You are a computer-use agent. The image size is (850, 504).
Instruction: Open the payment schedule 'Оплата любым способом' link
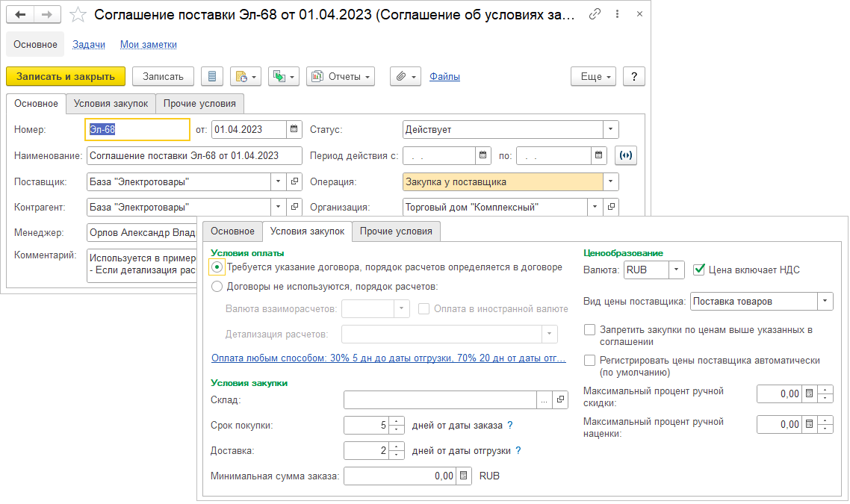(388, 358)
